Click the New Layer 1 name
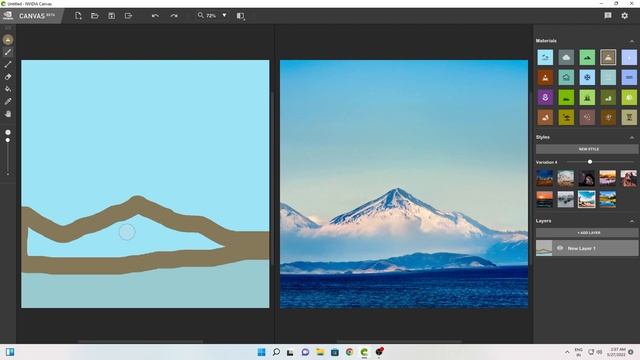 click(581, 248)
